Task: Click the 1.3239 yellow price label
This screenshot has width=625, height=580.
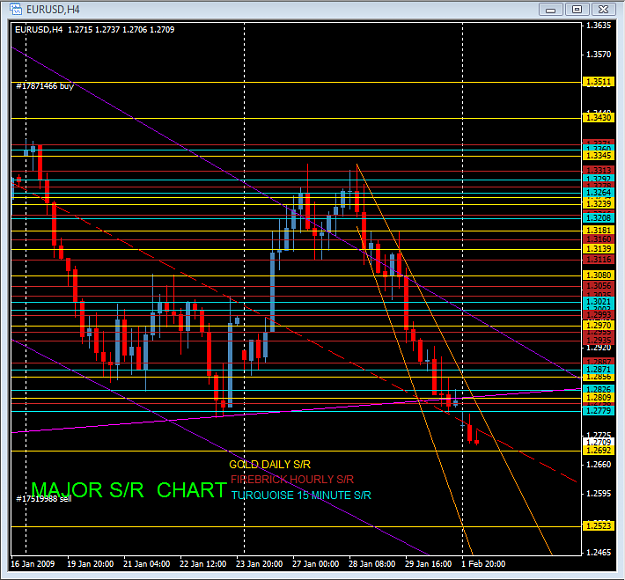Action: (598, 204)
